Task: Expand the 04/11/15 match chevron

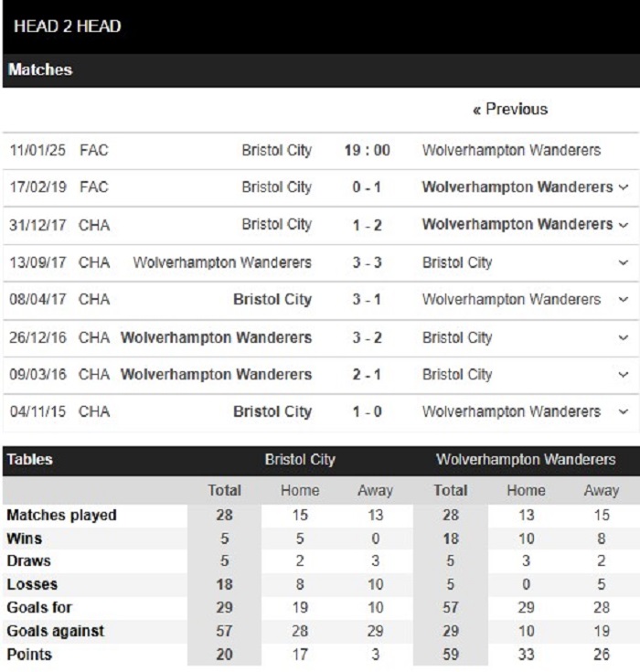Action: point(624,411)
